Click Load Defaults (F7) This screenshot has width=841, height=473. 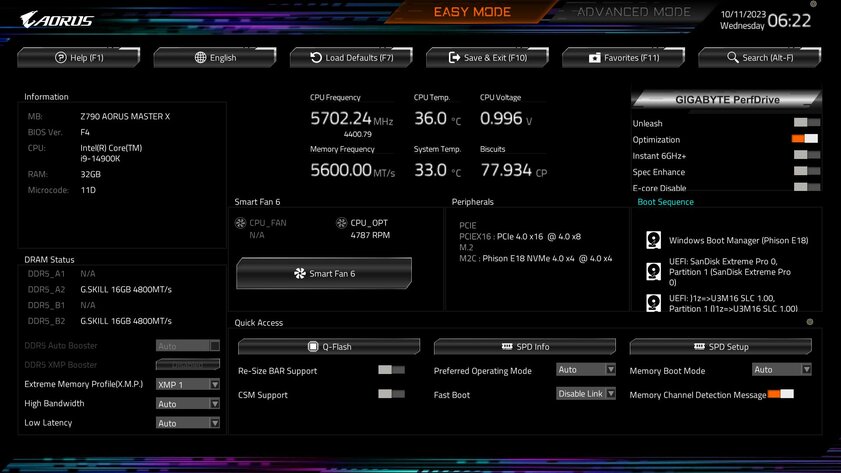(351, 57)
